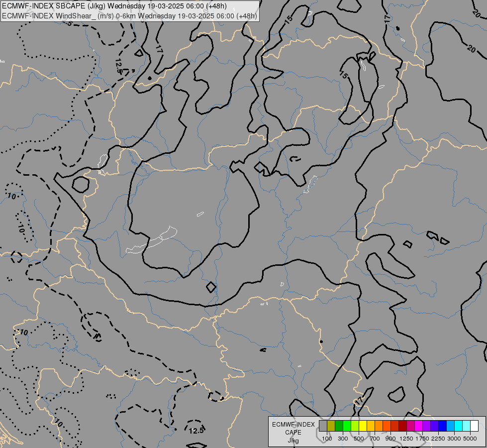Image resolution: width=487 pixels, height=448 pixels.
Task: Select the 500 legend tick label
Action: tap(359, 439)
